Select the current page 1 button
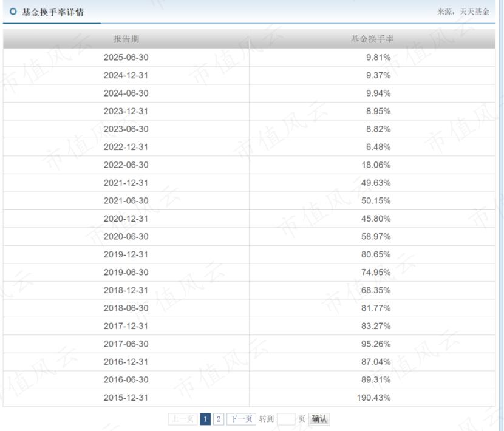Image resolution: width=504 pixels, height=431 pixels. point(206,419)
